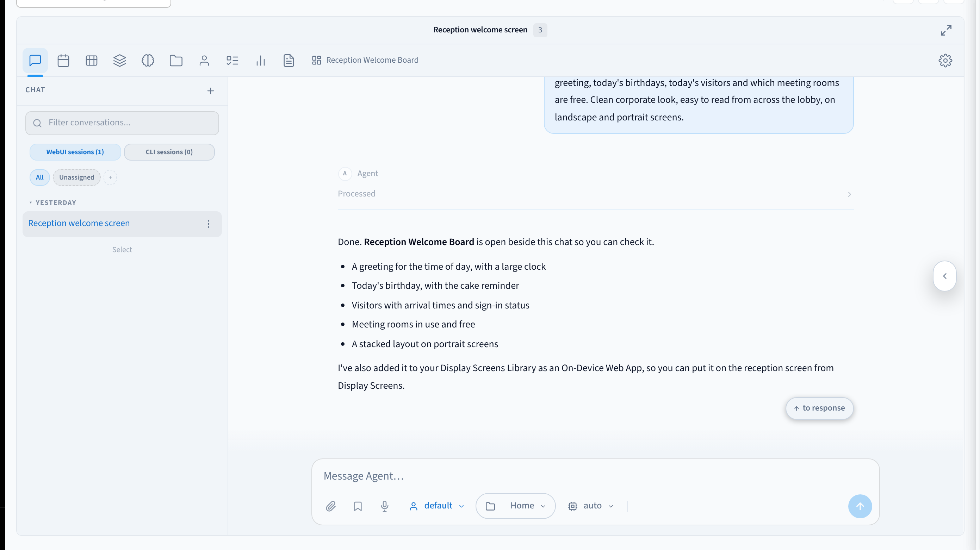The width and height of the screenshot is (980, 550).
Task: Open the bar chart analytics icon
Action: tap(261, 60)
